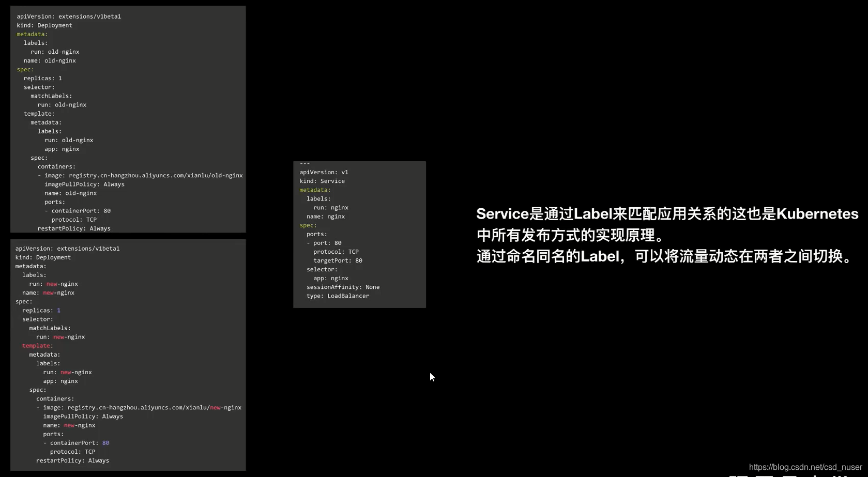Select 'matchLabels:' in the new-nginx block

(x=50, y=328)
